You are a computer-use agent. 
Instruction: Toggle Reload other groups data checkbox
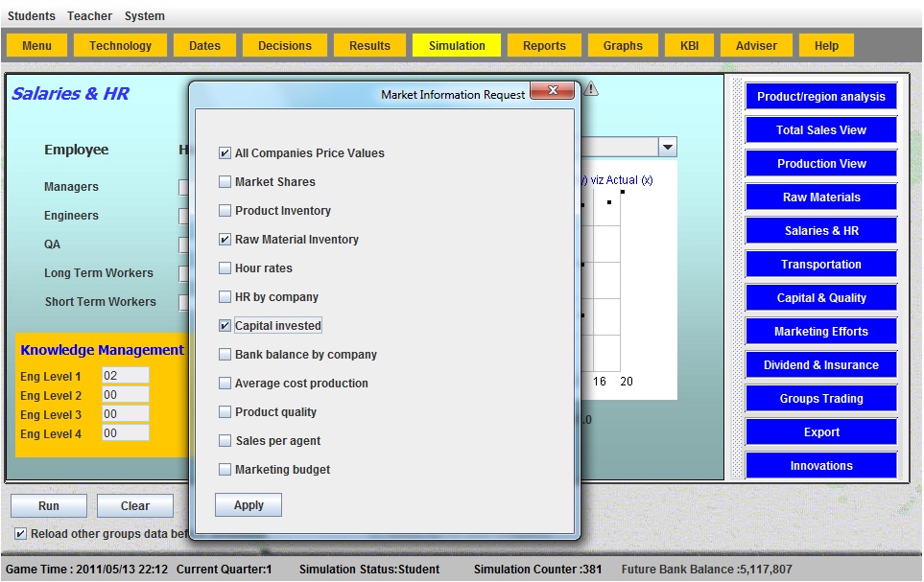(20, 533)
